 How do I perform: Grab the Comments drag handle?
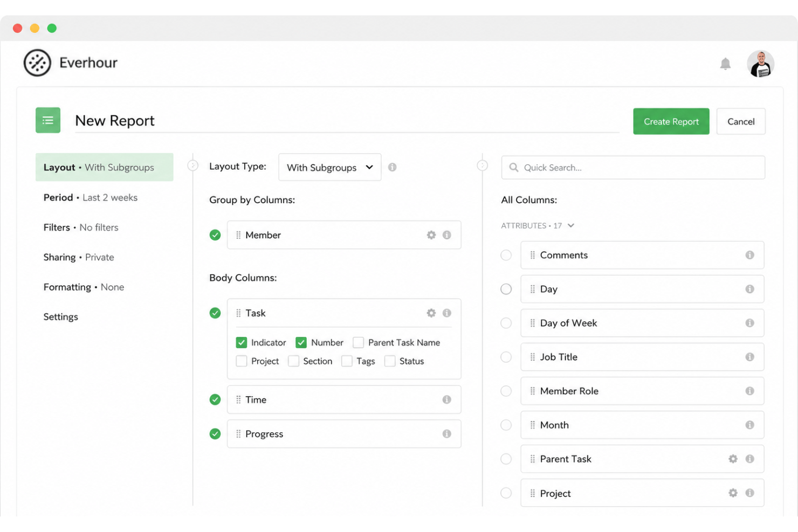coord(533,255)
